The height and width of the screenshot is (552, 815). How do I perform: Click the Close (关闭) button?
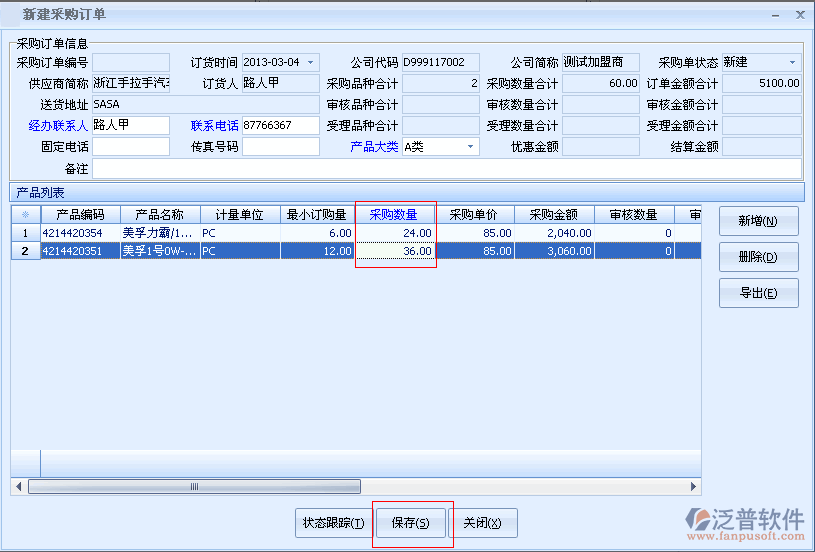click(x=483, y=523)
